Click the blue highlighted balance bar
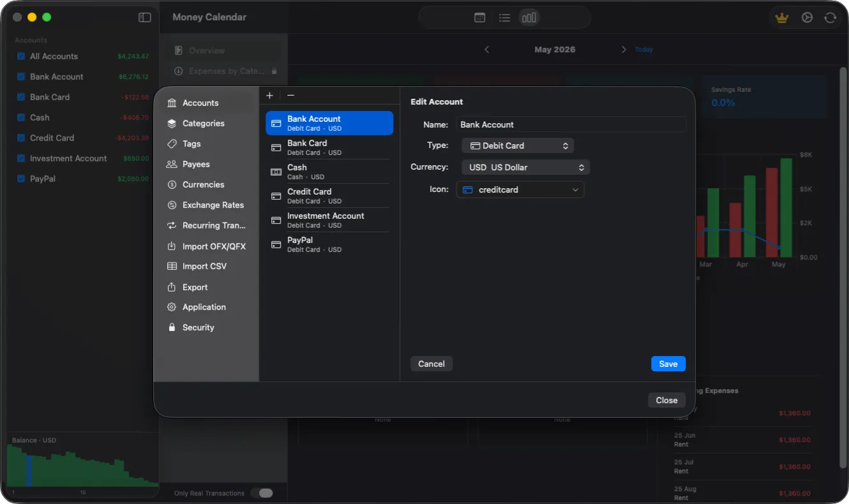 [29, 471]
